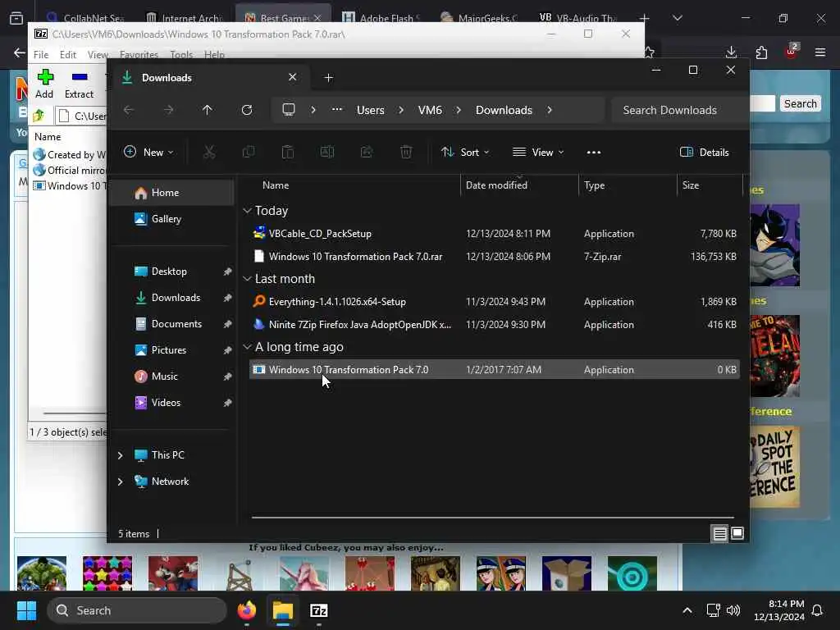Open 7-Zip from the taskbar
840x630 pixels.
click(x=319, y=610)
